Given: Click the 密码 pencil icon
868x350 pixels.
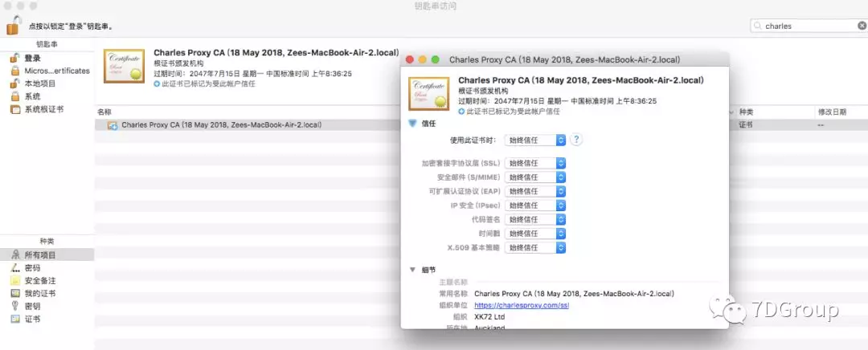Looking at the screenshot, I should click(x=15, y=267).
